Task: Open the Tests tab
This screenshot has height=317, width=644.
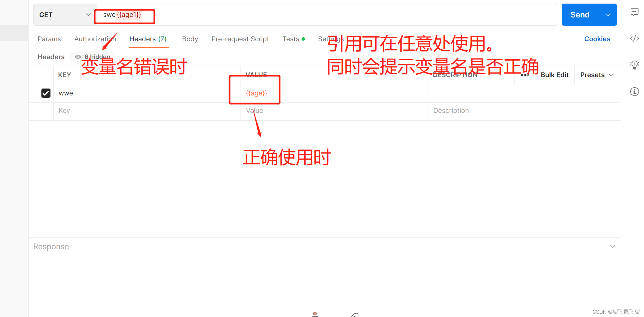Action: tap(291, 39)
